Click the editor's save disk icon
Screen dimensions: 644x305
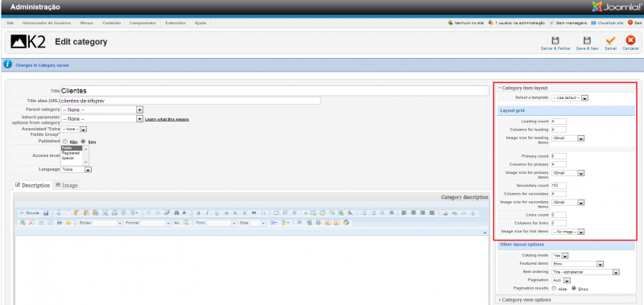point(46,213)
